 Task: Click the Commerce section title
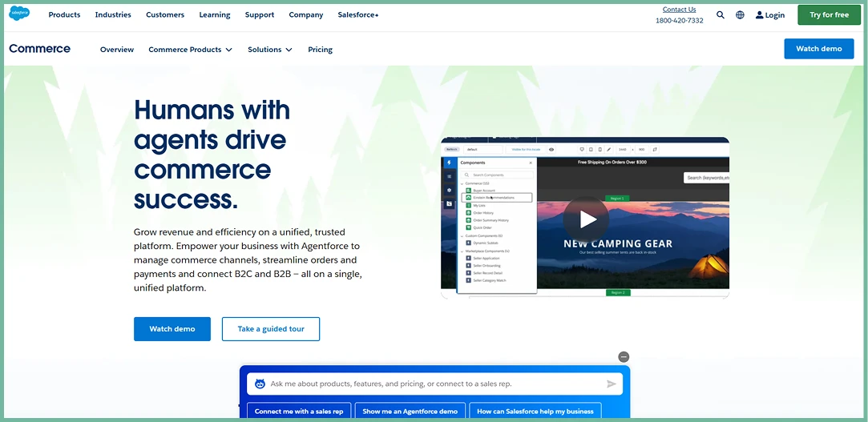(x=40, y=49)
